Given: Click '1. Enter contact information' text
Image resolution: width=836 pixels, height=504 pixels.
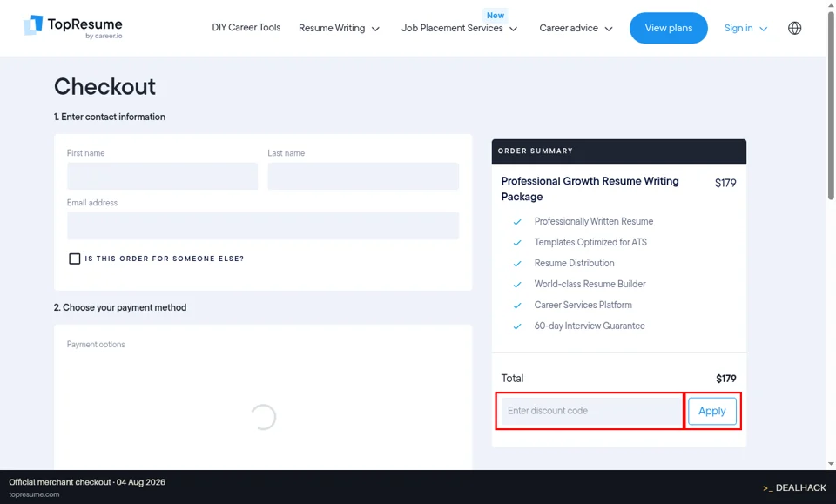Looking at the screenshot, I should tap(110, 117).
